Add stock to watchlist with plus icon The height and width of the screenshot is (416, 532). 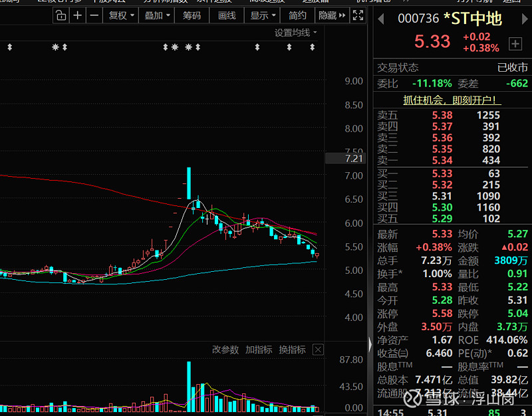pos(515,44)
